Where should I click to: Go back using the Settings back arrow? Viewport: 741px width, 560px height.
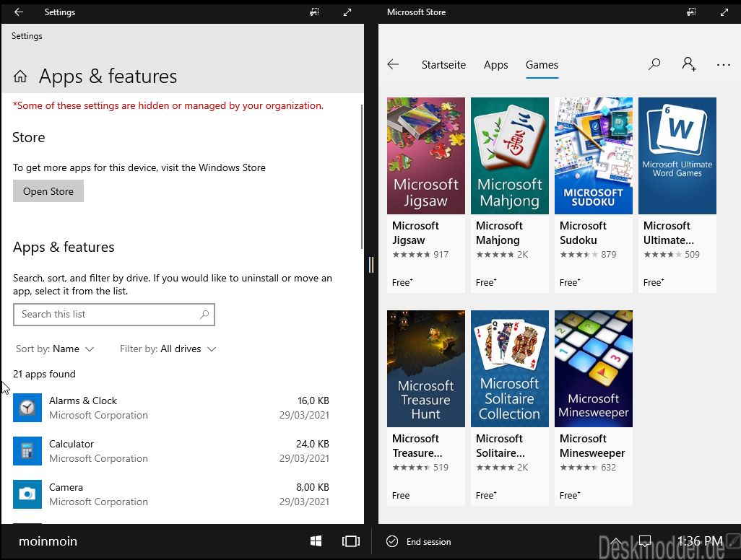pos(19,12)
